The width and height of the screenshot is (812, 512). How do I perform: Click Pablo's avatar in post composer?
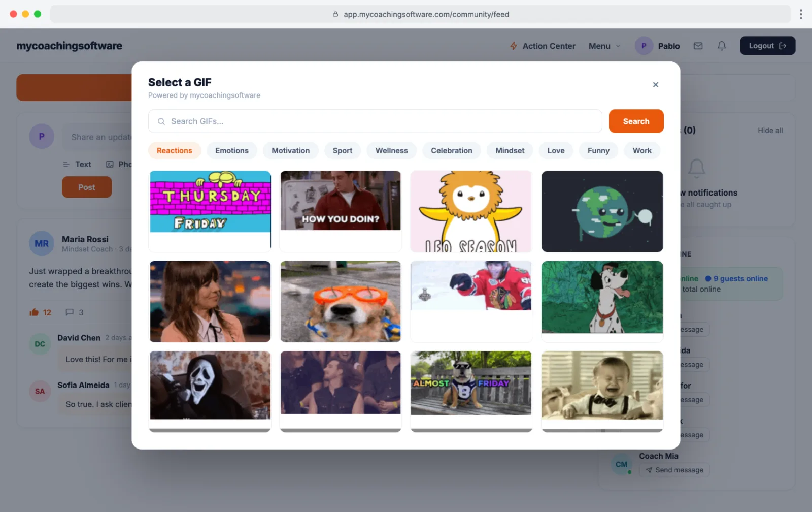[x=42, y=136]
